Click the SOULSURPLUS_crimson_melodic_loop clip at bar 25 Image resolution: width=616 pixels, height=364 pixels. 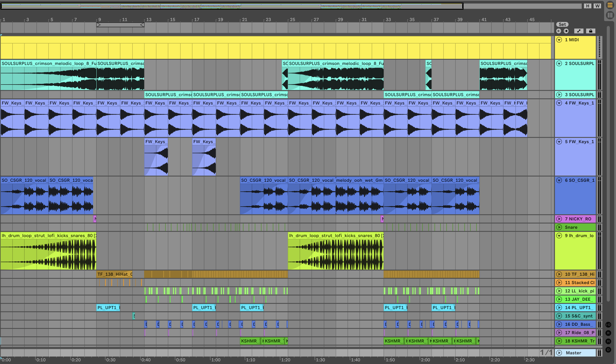point(336,63)
